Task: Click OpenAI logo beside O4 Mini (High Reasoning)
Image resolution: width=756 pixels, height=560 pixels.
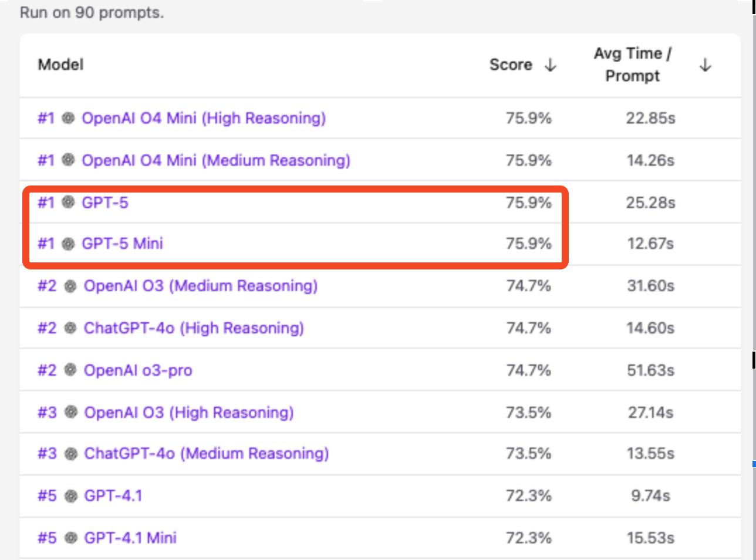Action: 68,118
